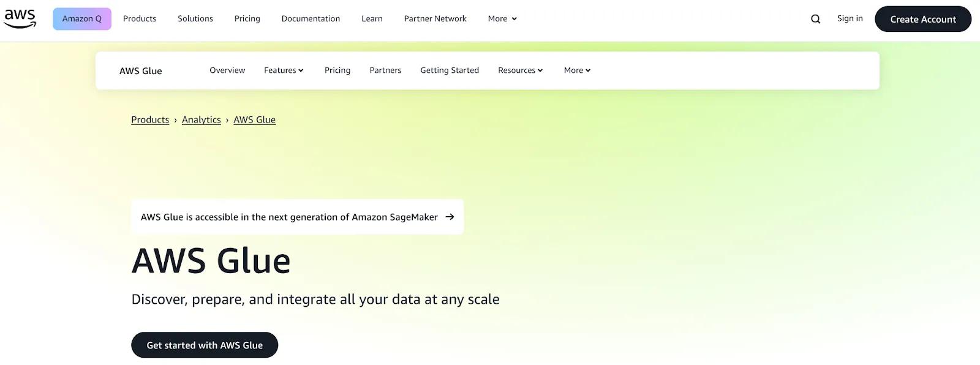Expand the Features dropdown
Viewport: 980px width, 365px height.
pos(284,70)
